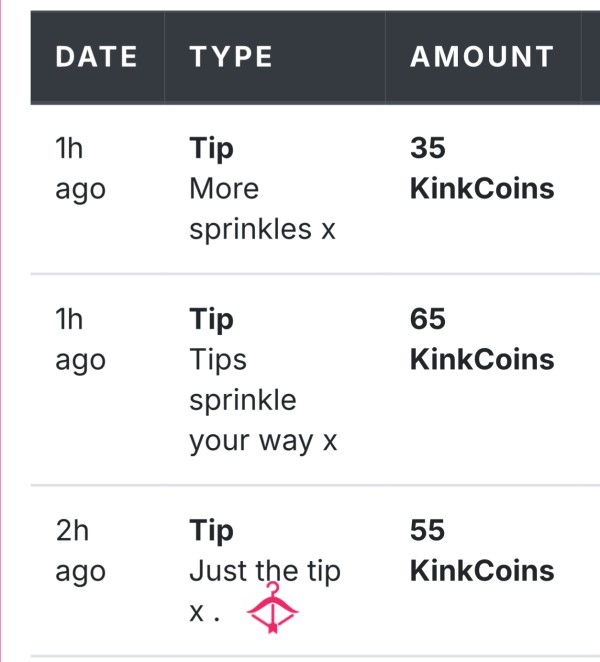
Task: Click KinkCoins text in the 55 row
Action: click(482, 571)
